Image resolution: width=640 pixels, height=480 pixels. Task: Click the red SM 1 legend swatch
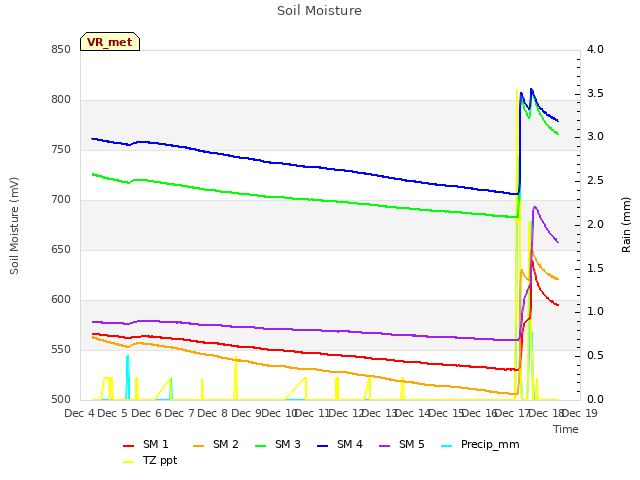[129, 446]
